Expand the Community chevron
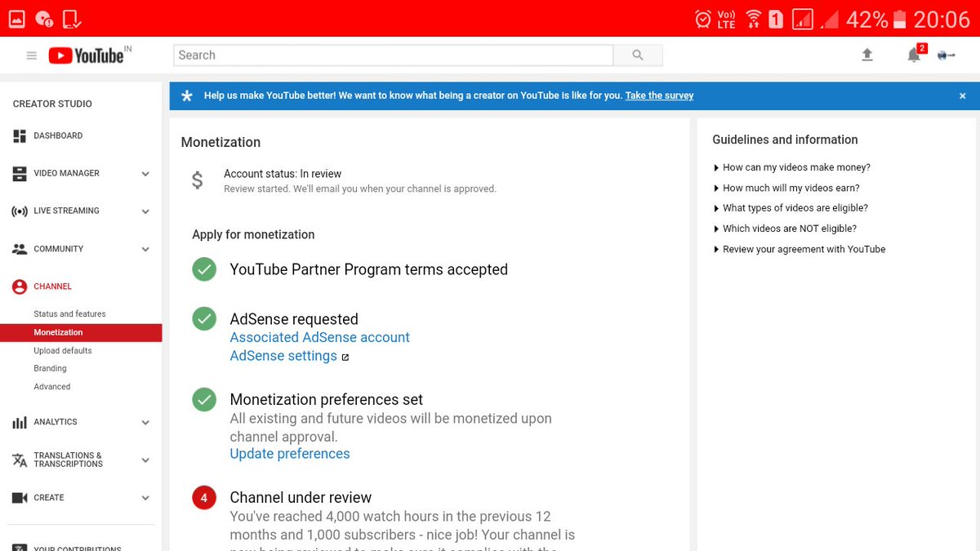 pyautogui.click(x=145, y=249)
